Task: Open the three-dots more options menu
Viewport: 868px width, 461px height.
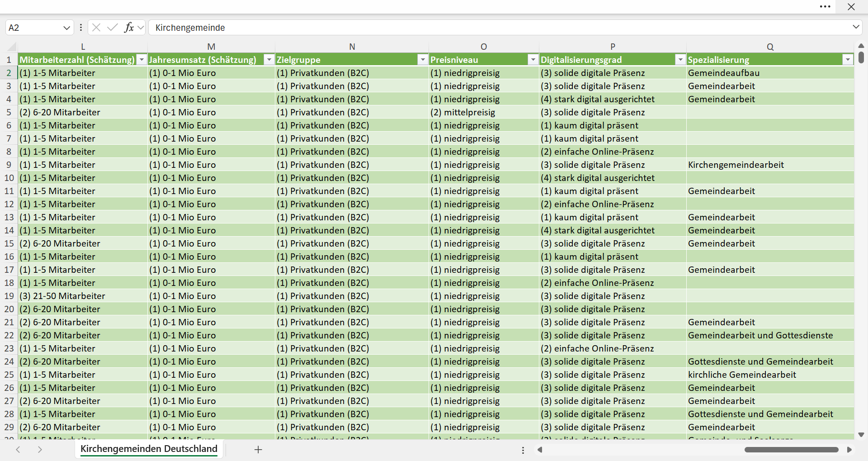Action: tap(825, 7)
